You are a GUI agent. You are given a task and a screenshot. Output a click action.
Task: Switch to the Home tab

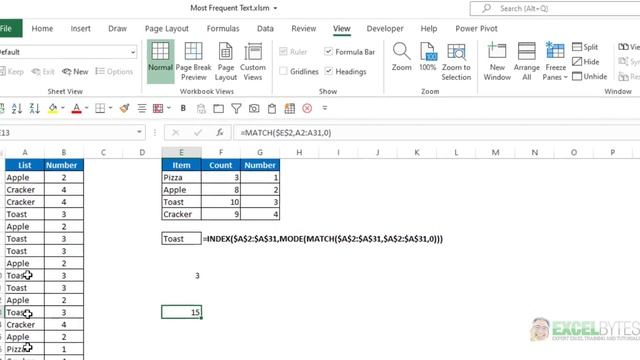[x=42, y=29]
